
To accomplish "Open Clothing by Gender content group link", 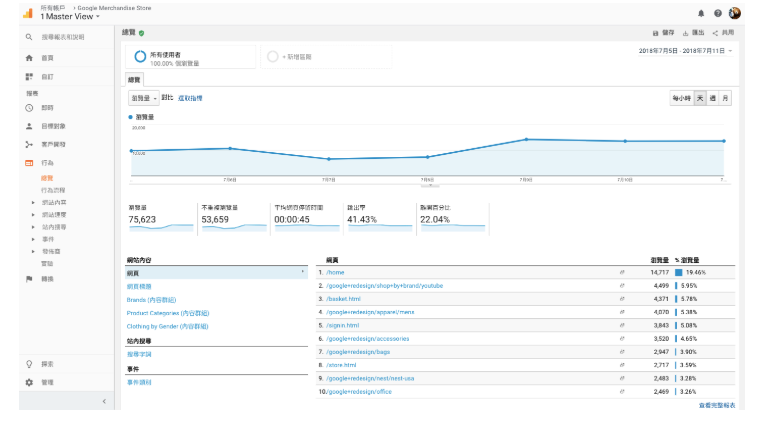I will 167,326.
